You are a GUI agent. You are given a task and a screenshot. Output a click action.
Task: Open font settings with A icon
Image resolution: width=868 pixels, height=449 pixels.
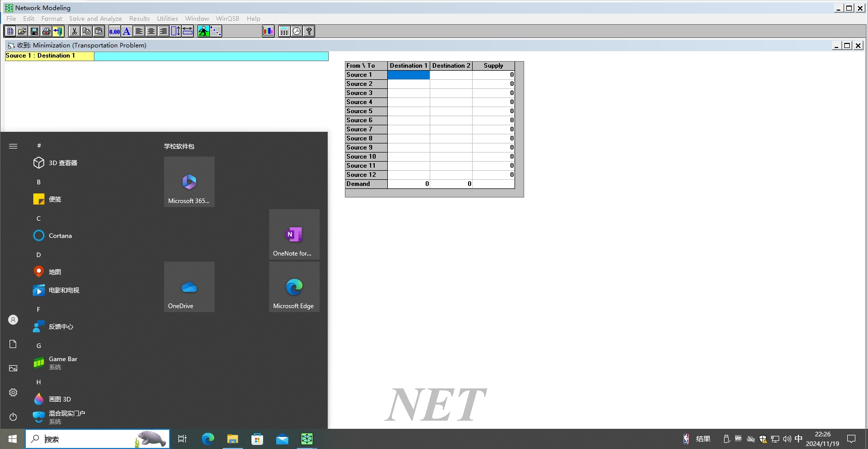click(x=127, y=31)
